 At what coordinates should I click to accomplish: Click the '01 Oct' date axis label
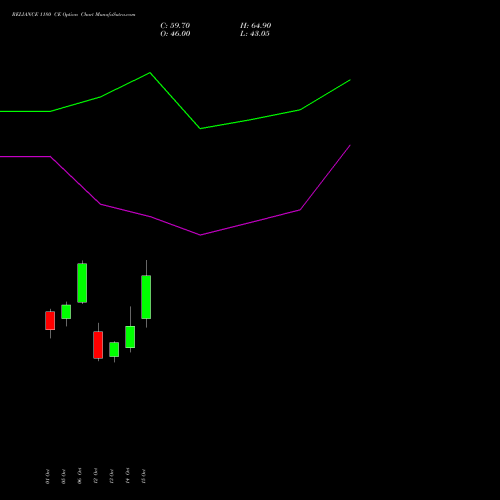[48, 477]
